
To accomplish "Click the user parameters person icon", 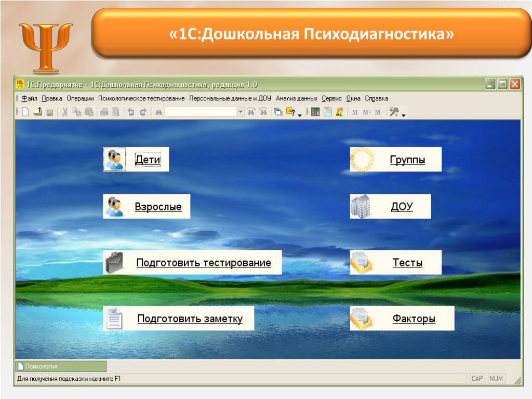I will [x=339, y=112].
